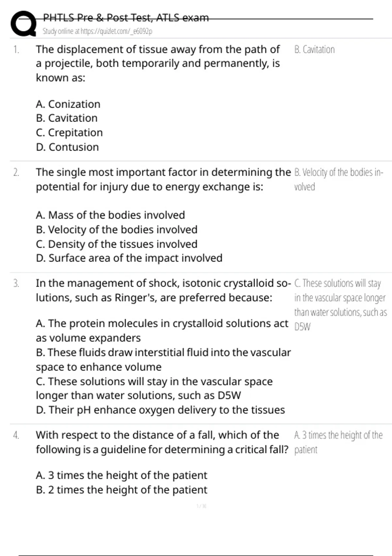Click question number 3 marker
The width and height of the screenshot is (392, 556).
(16, 283)
